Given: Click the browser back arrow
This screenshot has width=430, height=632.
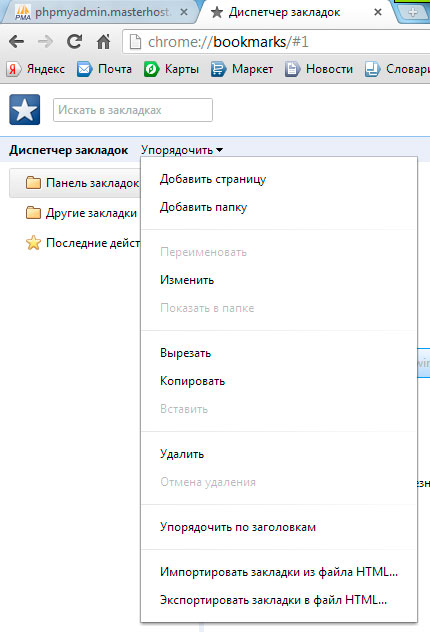Looking at the screenshot, I should click(17, 42).
